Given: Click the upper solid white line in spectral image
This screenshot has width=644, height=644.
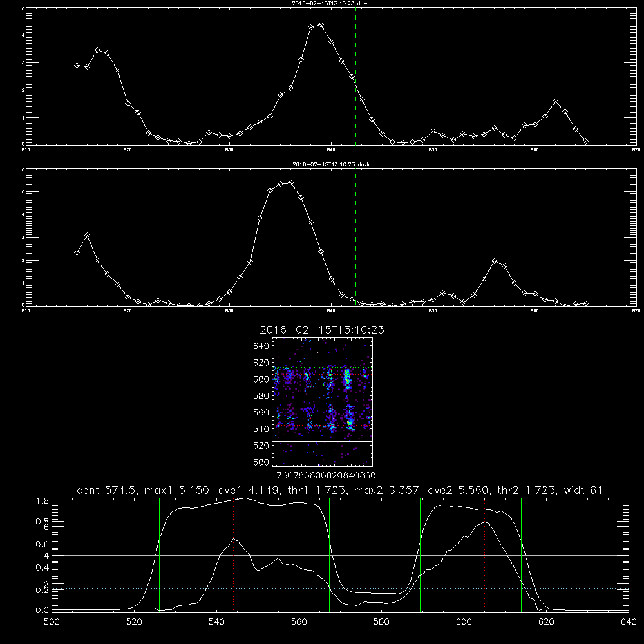Looking at the screenshot, I should coord(323,363).
